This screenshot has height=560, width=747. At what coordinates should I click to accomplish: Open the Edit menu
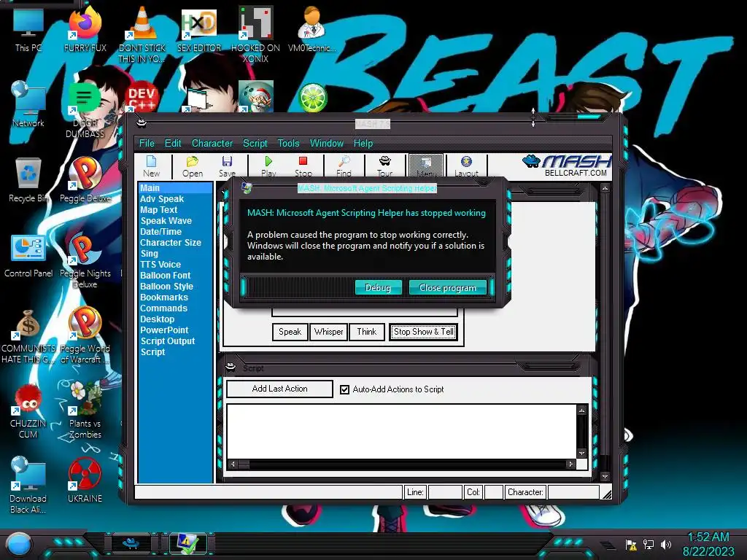coord(172,144)
